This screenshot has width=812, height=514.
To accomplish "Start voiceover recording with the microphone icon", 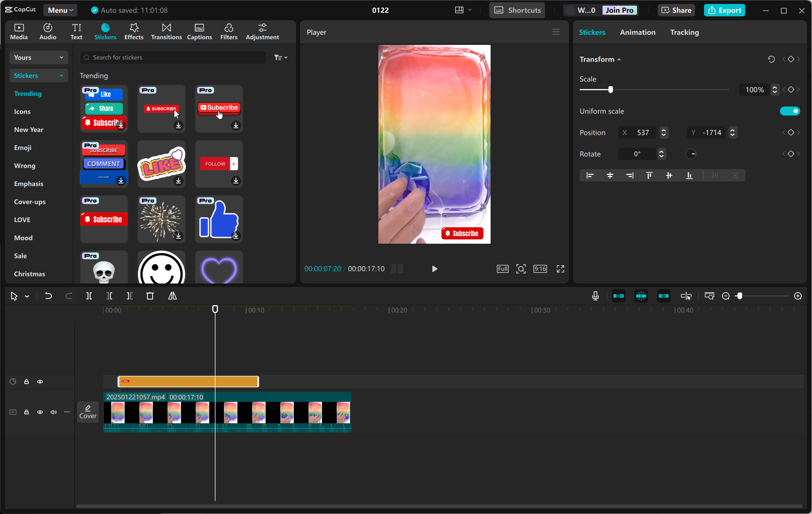I will (x=595, y=296).
